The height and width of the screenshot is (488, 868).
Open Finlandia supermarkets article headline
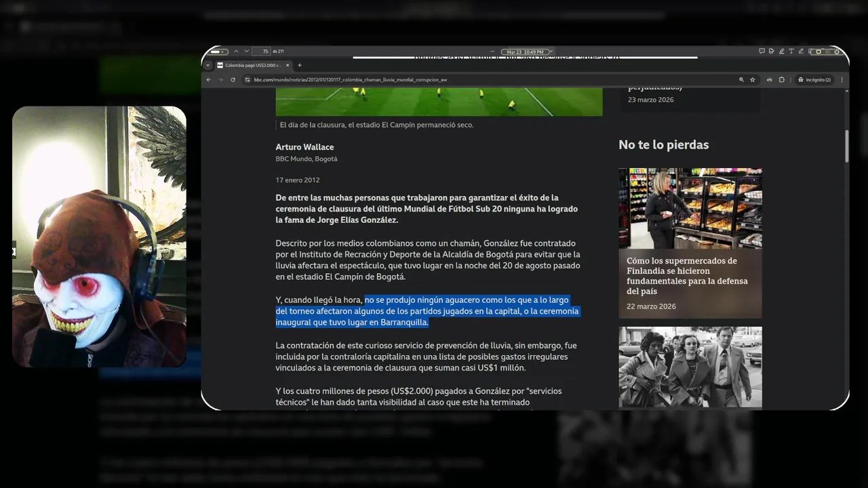point(687,276)
